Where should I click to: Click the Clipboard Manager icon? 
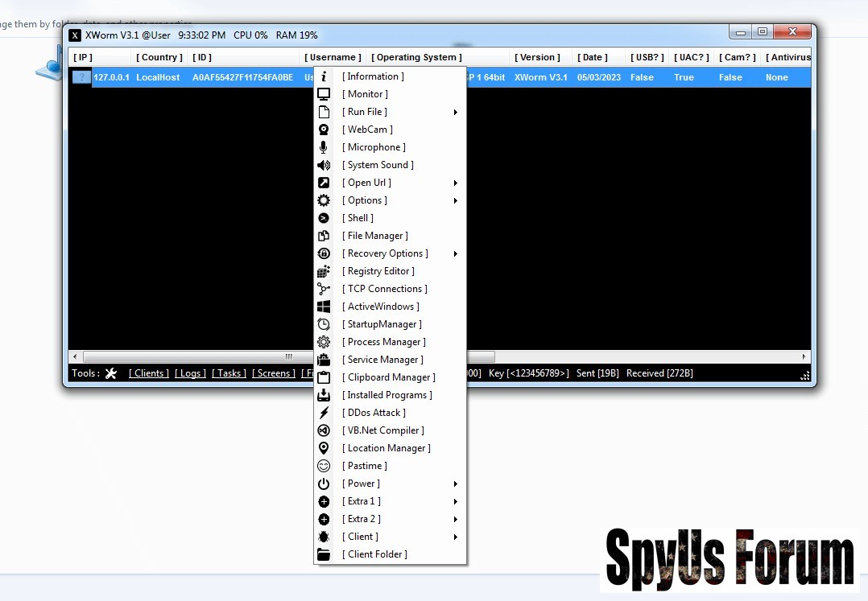324,377
